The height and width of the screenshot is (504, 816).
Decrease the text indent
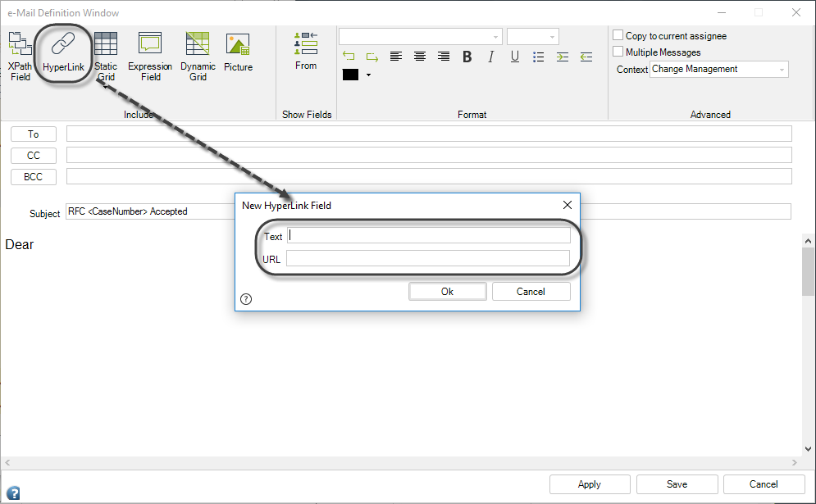pos(586,57)
